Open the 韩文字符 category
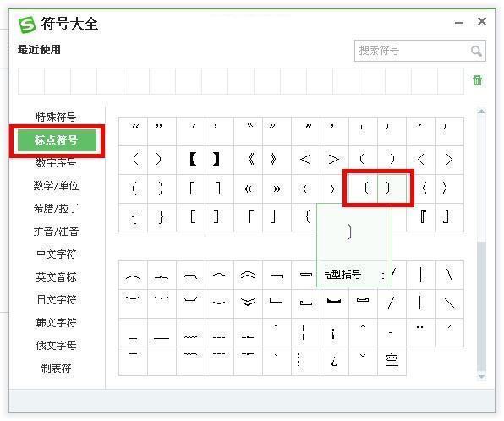 (x=56, y=323)
